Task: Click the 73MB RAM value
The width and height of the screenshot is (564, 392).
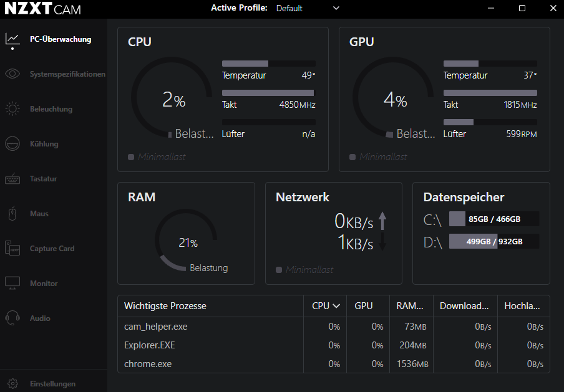Action: pyautogui.click(x=416, y=327)
